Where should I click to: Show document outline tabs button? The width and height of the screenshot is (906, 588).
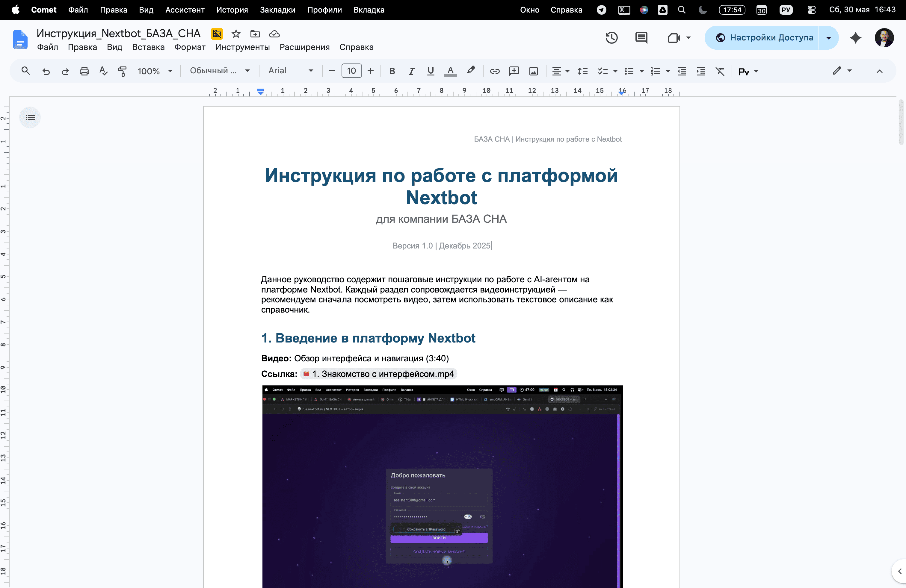point(30,118)
